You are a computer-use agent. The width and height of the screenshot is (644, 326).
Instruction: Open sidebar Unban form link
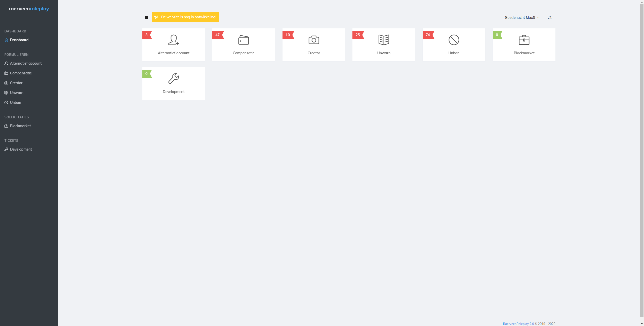point(15,103)
